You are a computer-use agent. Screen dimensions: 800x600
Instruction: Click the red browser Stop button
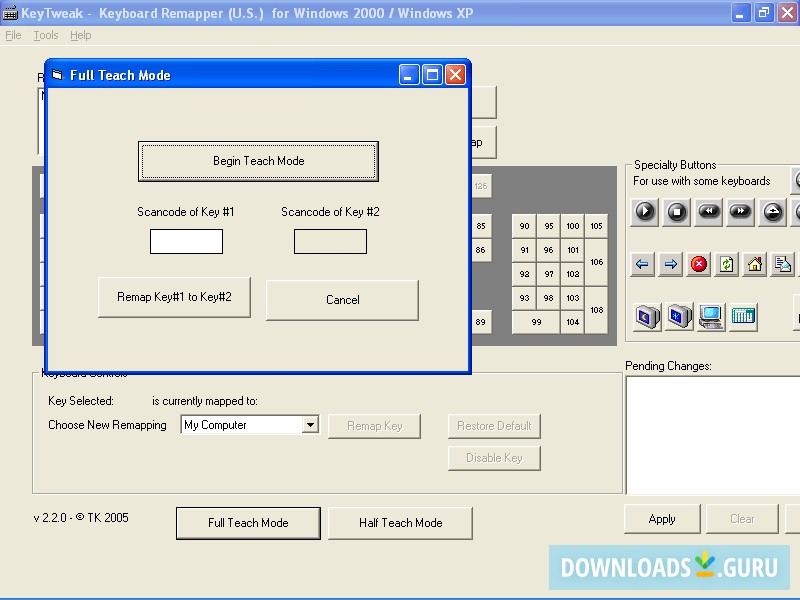coord(698,264)
